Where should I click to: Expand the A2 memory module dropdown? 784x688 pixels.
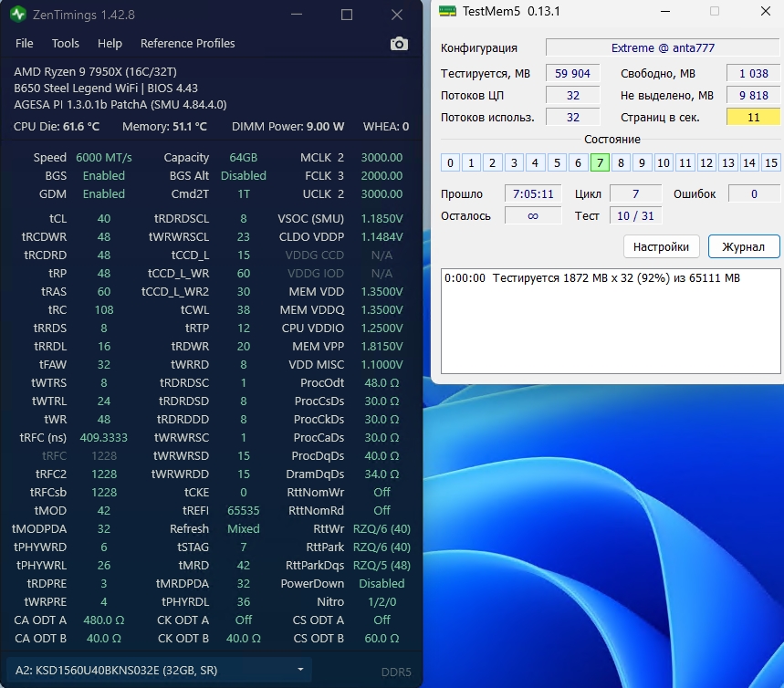tap(159, 670)
